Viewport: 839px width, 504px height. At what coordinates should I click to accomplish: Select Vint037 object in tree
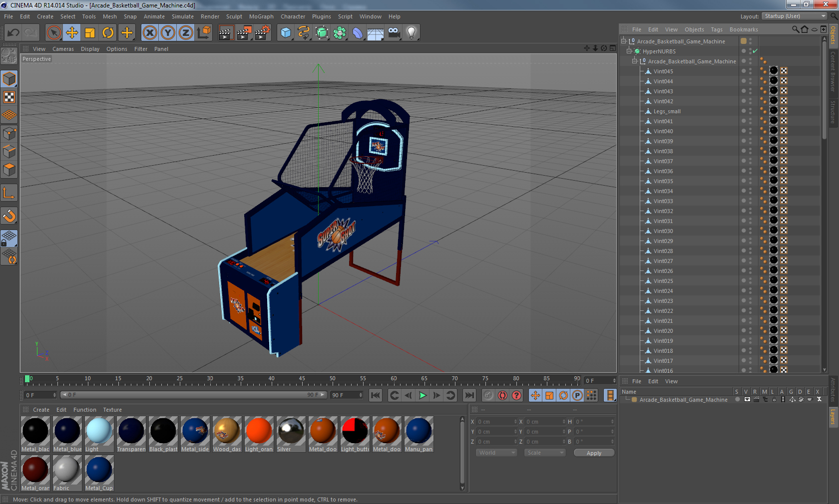click(x=663, y=161)
